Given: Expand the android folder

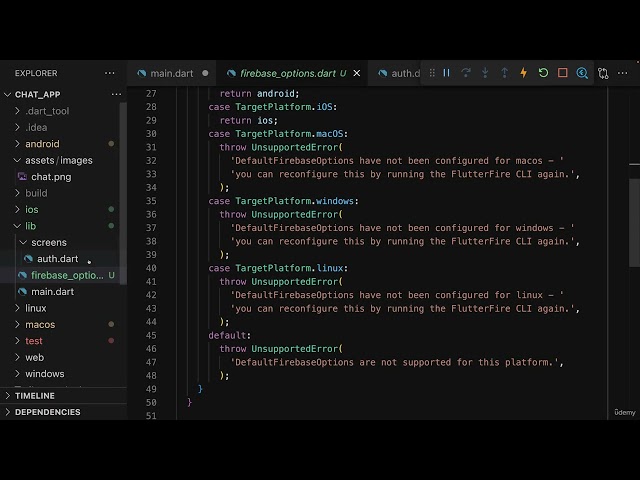Looking at the screenshot, I should (x=42, y=144).
